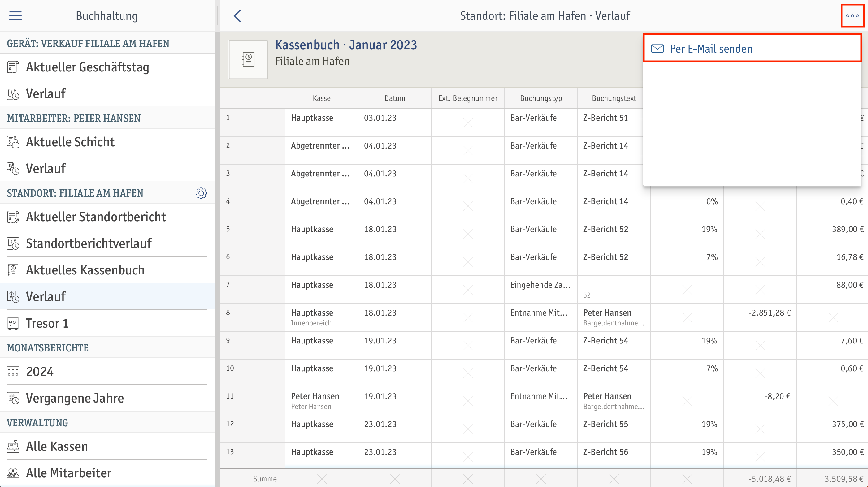868x487 pixels.
Task: Click Peter Hansen Kasse in row 11
Action: pyautogui.click(x=315, y=396)
